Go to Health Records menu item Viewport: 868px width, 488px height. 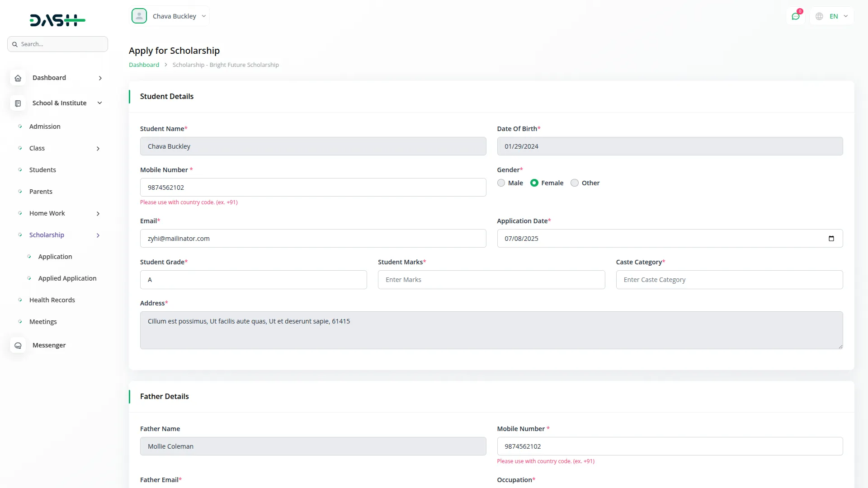(52, 300)
